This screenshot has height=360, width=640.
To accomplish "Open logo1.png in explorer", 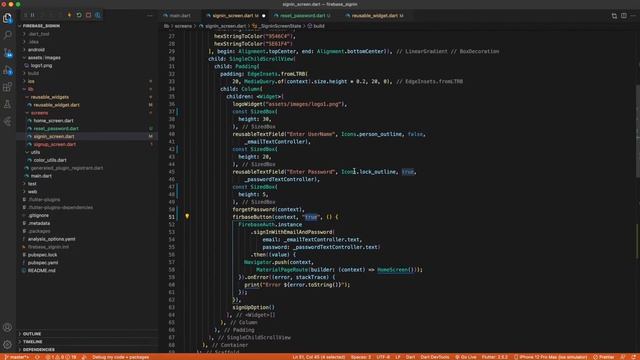I will coord(41,65).
